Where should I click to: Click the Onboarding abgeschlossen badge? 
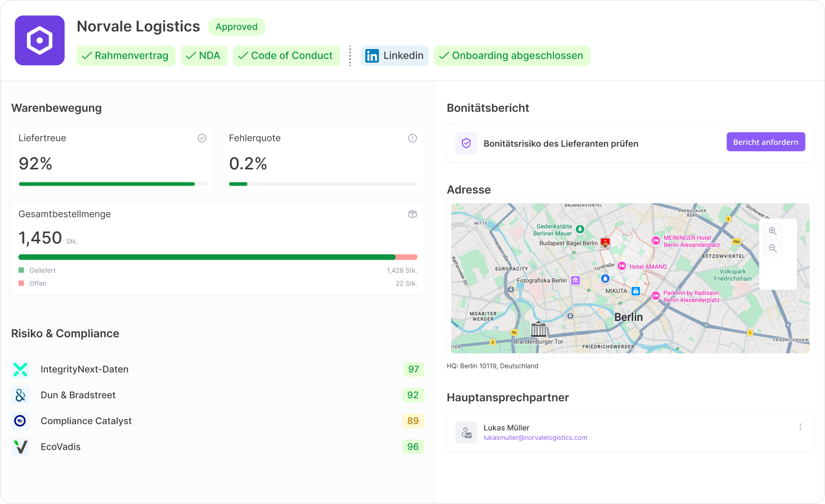click(x=512, y=56)
